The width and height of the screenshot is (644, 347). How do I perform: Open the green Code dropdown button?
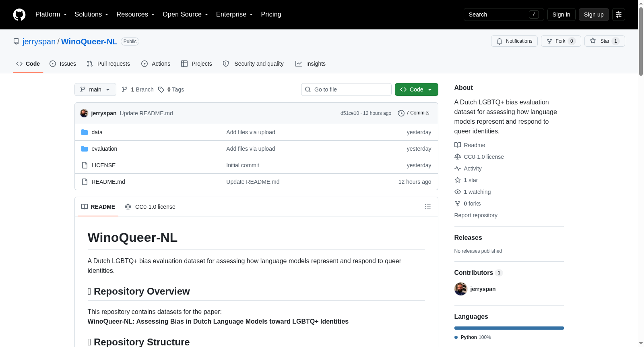(417, 89)
